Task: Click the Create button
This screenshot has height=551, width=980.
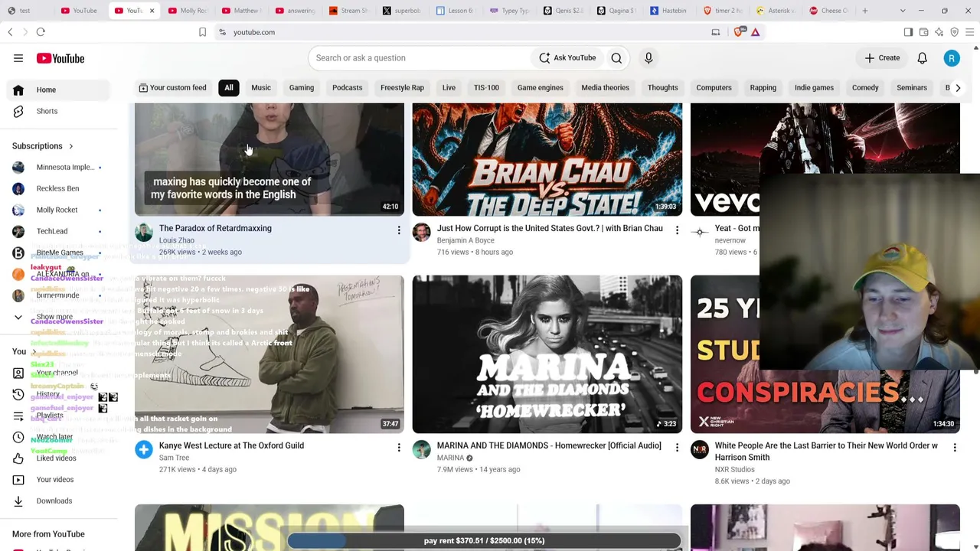Action: point(883,58)
